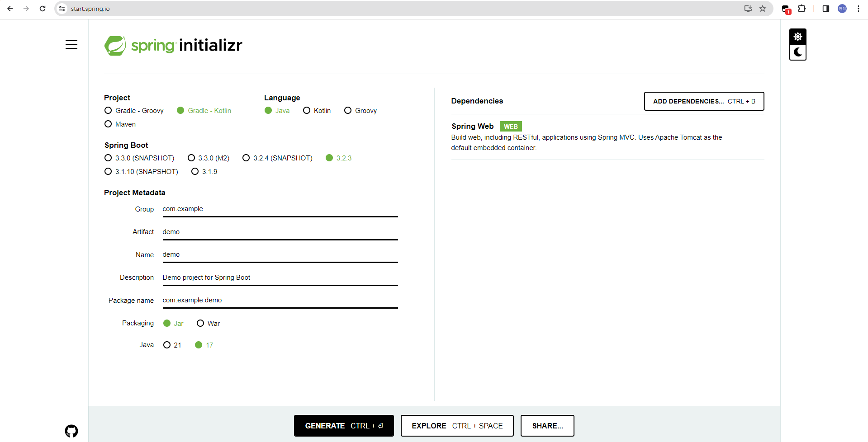Select Maven project type

[120, 124]
